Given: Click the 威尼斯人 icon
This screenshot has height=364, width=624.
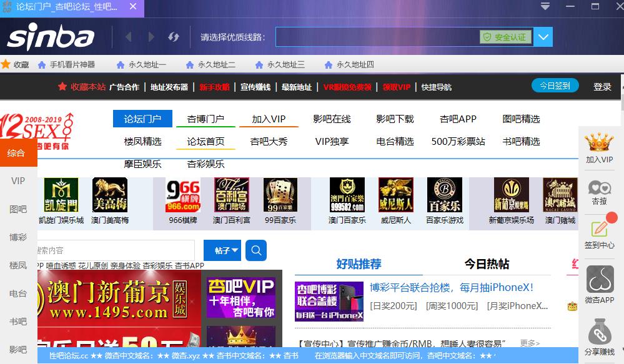Looking at the screenshot, I should [x=396, y=195].
